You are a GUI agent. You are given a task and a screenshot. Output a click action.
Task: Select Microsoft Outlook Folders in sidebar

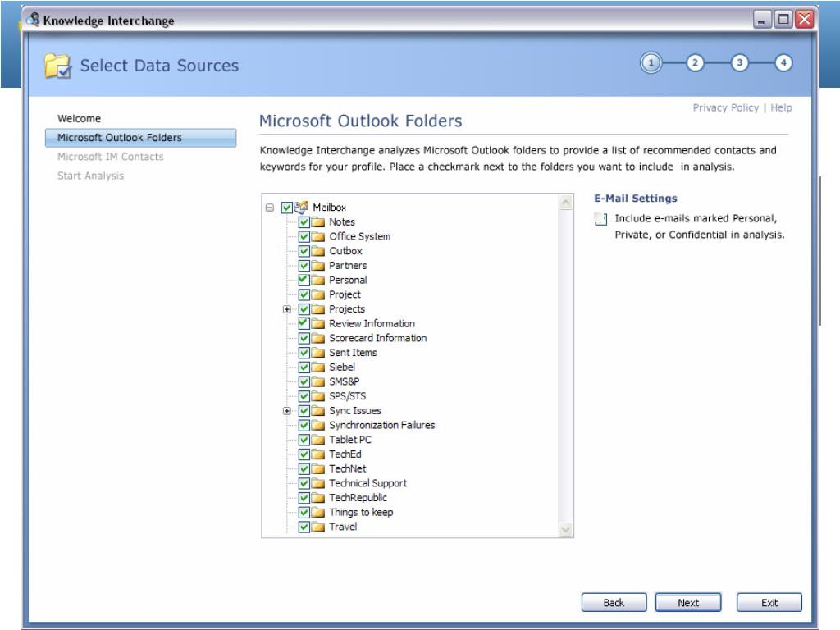point(140,138)
